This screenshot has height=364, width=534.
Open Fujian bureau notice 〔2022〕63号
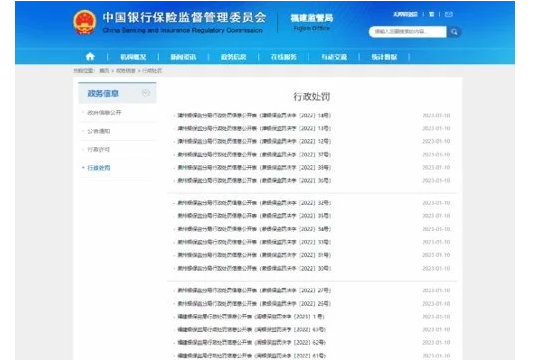click(x=252, y=330)
